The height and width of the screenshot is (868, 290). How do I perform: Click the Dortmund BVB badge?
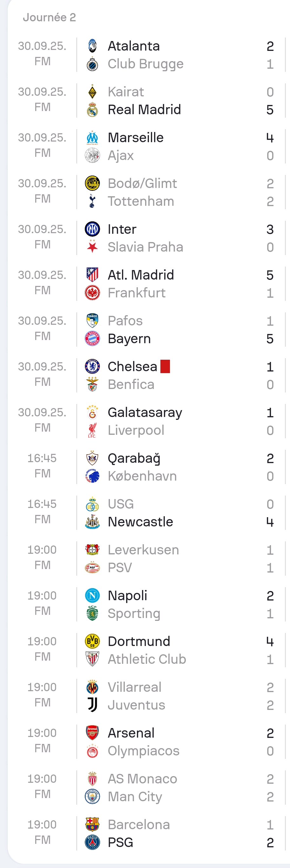point(92,641)
